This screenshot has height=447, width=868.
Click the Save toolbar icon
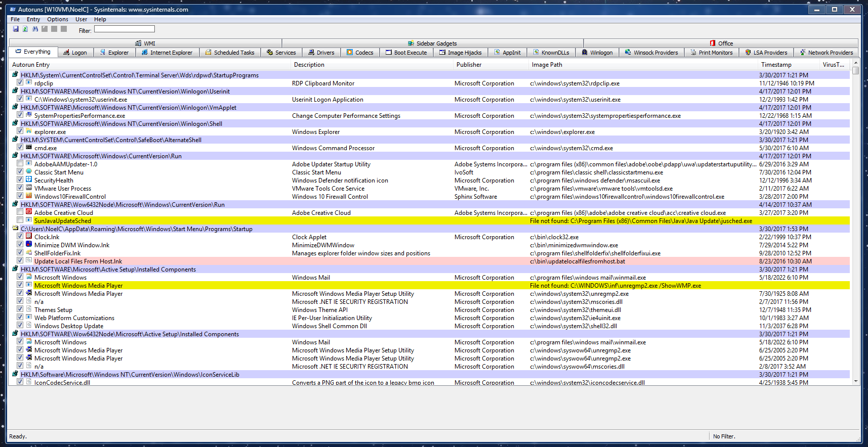(x=16, y=29)
